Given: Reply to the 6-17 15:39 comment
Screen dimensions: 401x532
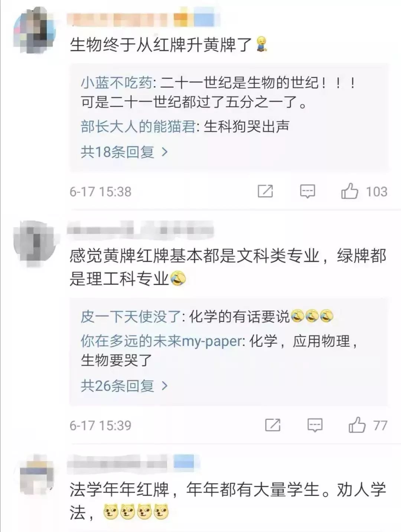Looking at the screenshot, I should 315,425.
